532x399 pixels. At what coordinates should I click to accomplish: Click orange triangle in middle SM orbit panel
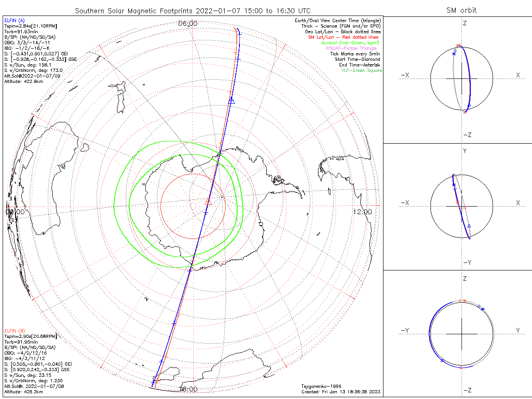pos(465,207)
